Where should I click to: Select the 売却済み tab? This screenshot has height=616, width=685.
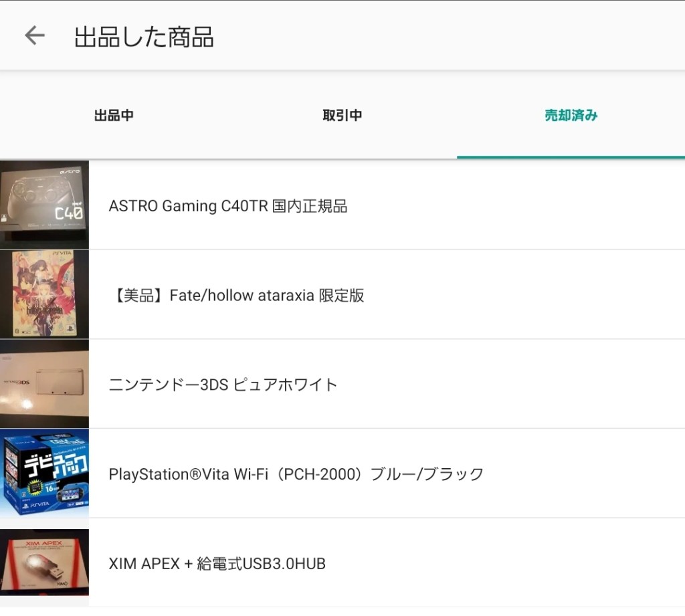click(571, 115)
